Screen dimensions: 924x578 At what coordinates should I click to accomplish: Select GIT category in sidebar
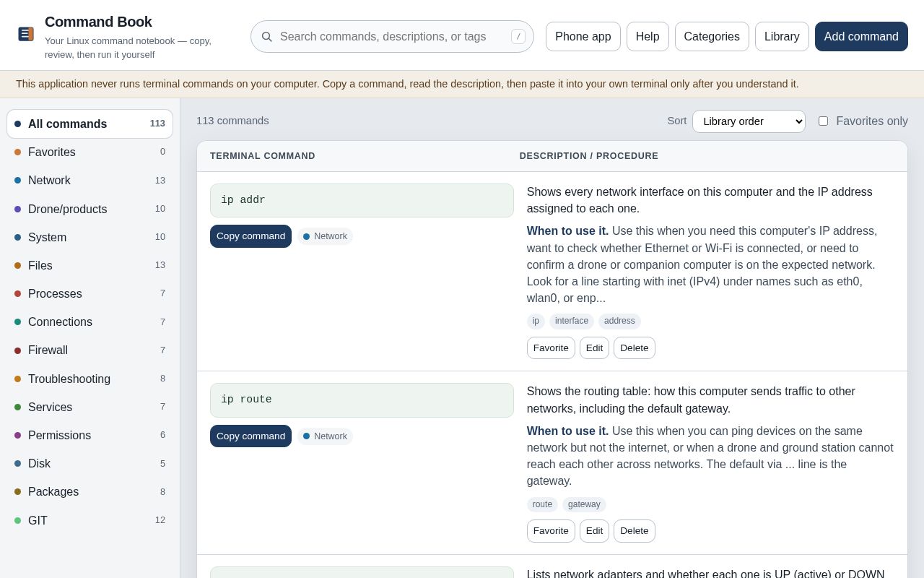90,520
